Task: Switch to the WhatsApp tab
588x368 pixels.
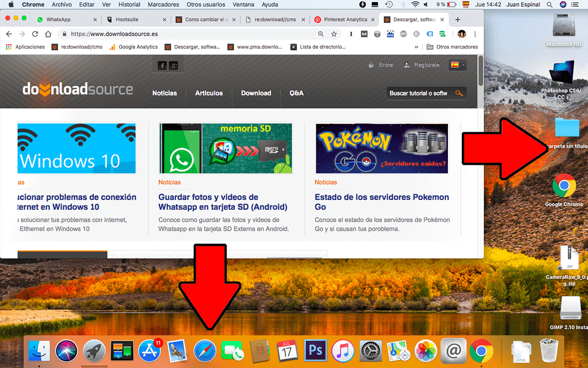Action: [x=66, y=19]
